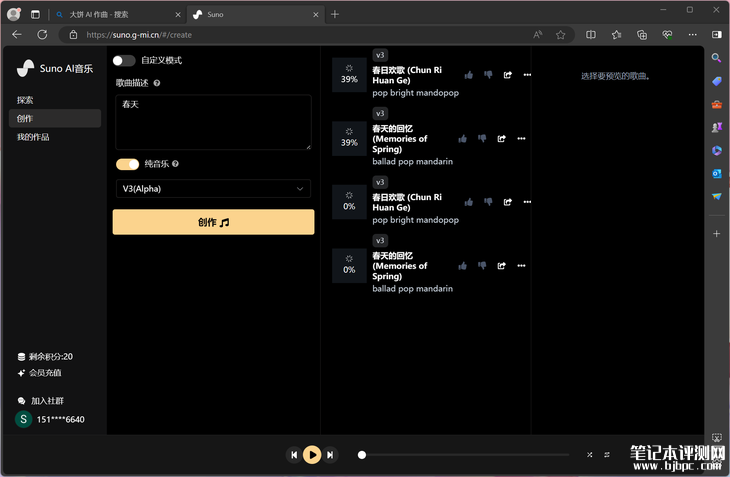This screenshot has height=477, width=730.
Task: Skip to next track in player
Action: pos(330,455)
